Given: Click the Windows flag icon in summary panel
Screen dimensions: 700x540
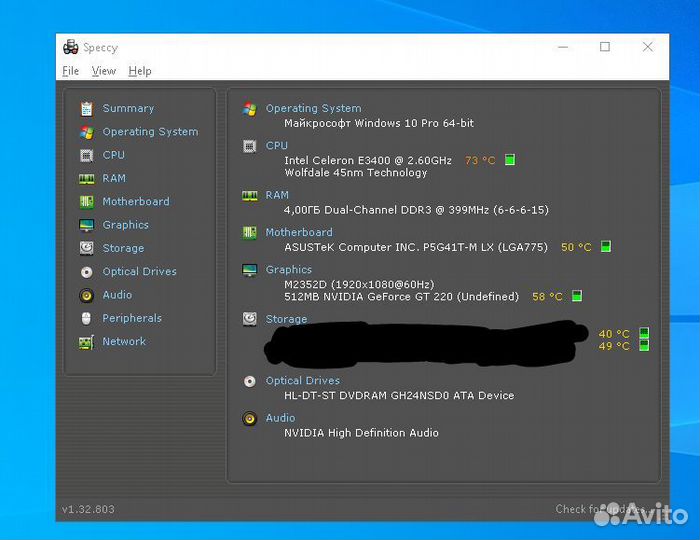Looking at the screenshot, I should 250,109.
